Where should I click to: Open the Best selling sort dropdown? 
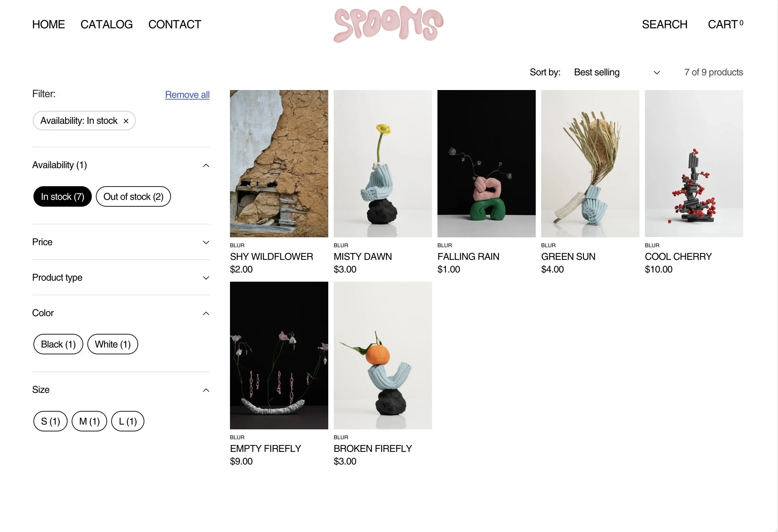click(x=617, y=72)
